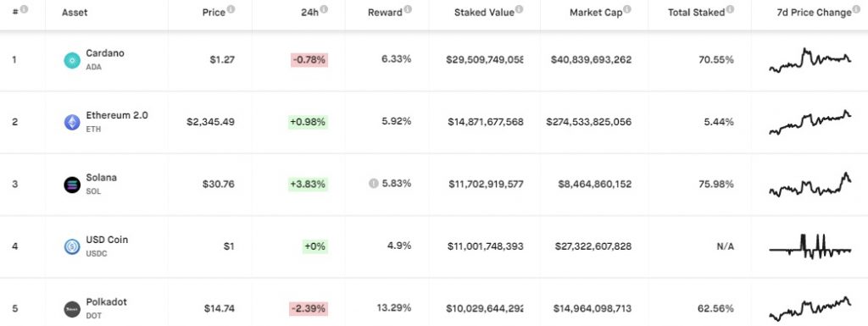The image size is (868, 326).
Task: Click the Polkadot coin icon
Action: [72, 309]
